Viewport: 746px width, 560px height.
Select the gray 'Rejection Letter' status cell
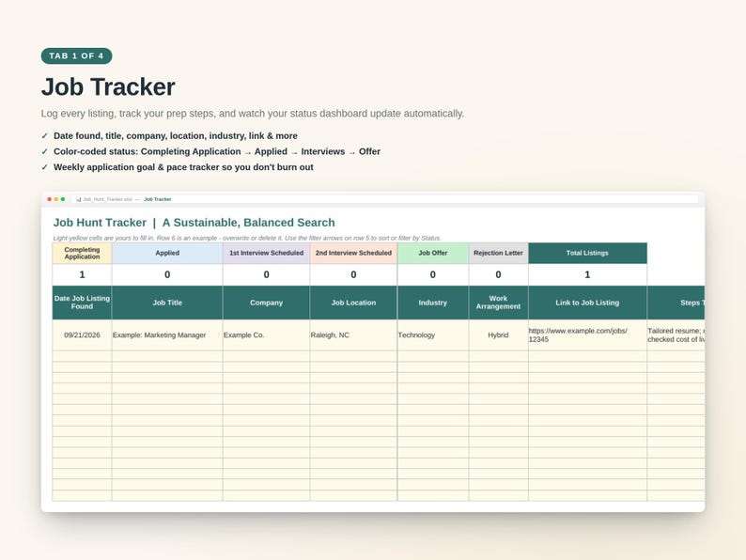tap(498, 253)
